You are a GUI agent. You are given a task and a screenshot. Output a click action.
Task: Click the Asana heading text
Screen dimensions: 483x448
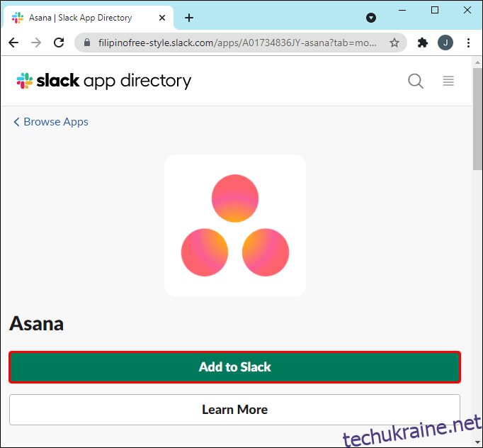(x=36, y=323)
